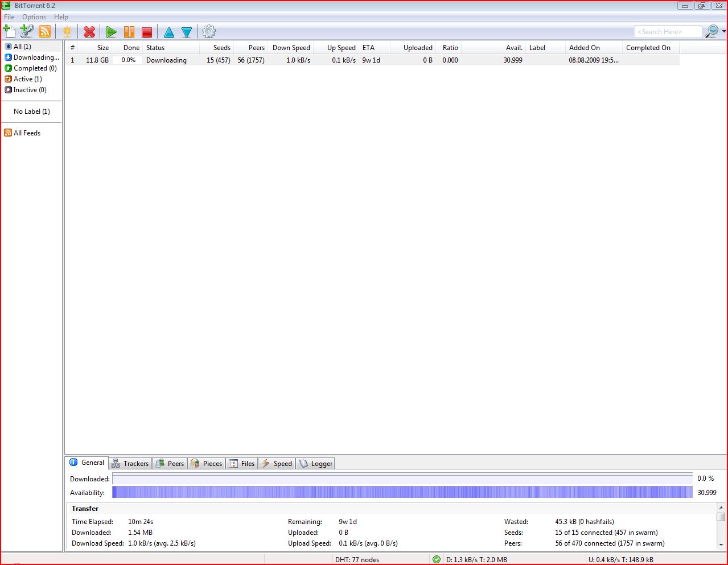Image resolution: width=728 pixels, height=565 pixels.
Task: Switch to the Speed tab
Action: (x=277, y=464)
